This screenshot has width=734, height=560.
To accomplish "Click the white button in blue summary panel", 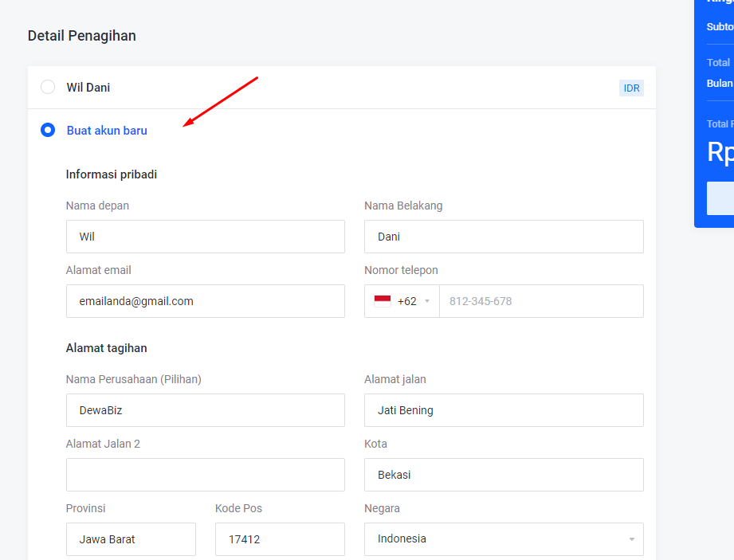I will 720,198.
